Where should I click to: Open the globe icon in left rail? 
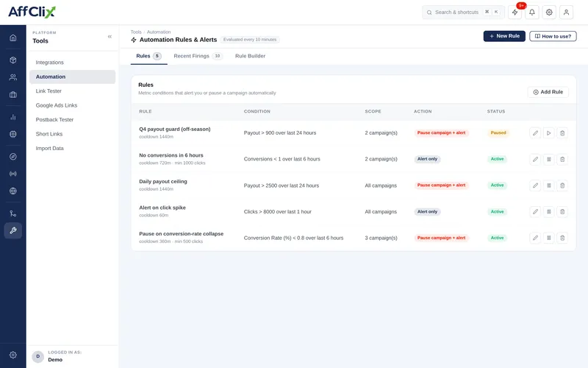click(x=12, y=191)
